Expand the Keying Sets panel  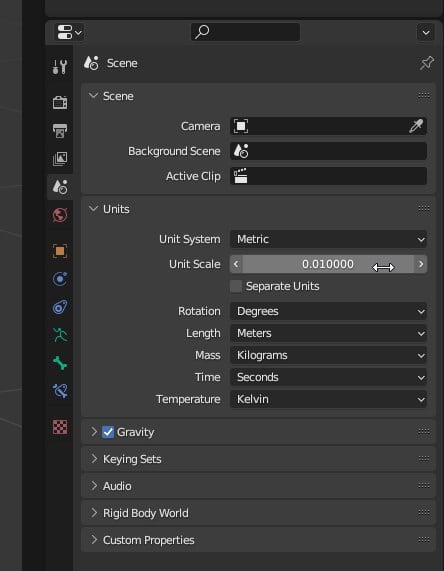tap(258, 459)
